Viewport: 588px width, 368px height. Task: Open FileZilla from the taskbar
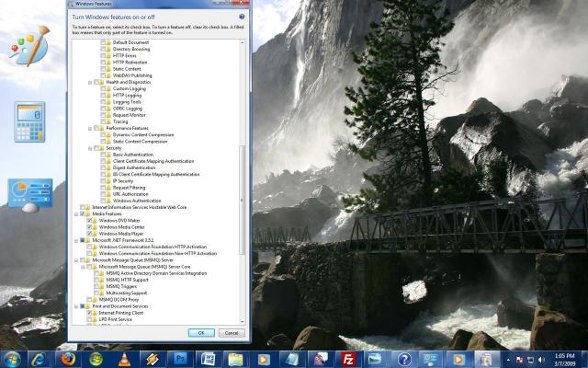point(349,358)
